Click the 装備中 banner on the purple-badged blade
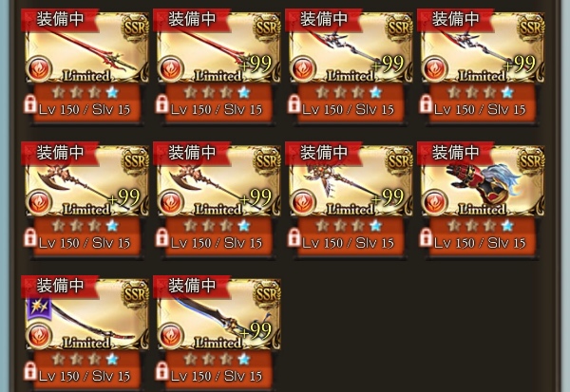The width and height of the screenshot is (570, 392). 60,287
